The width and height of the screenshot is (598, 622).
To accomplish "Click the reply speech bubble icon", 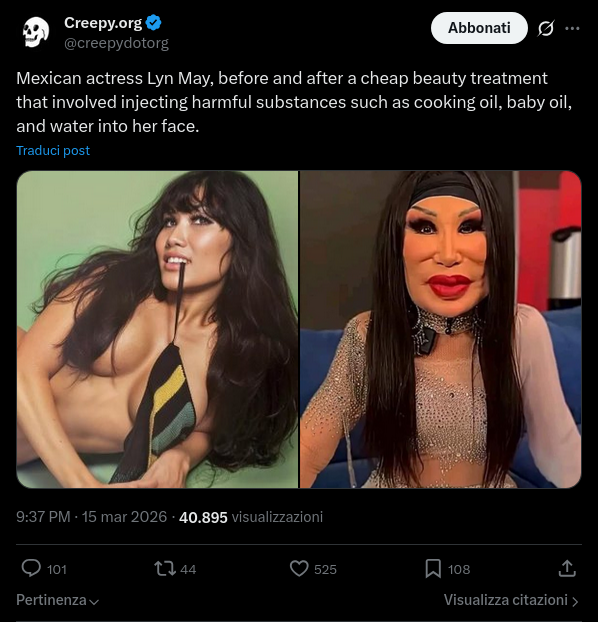I will (x=31, y=568).
